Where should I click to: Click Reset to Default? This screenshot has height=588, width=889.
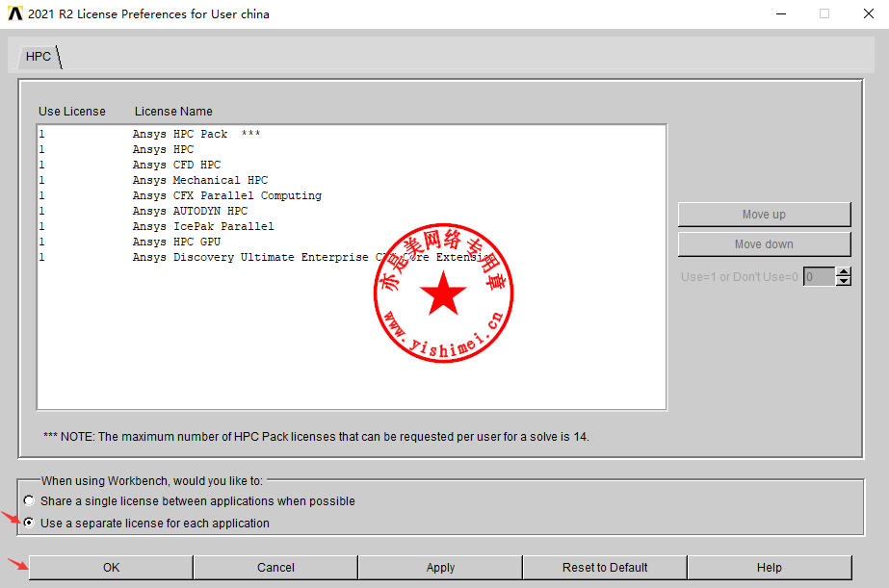[x=605, y=568]
